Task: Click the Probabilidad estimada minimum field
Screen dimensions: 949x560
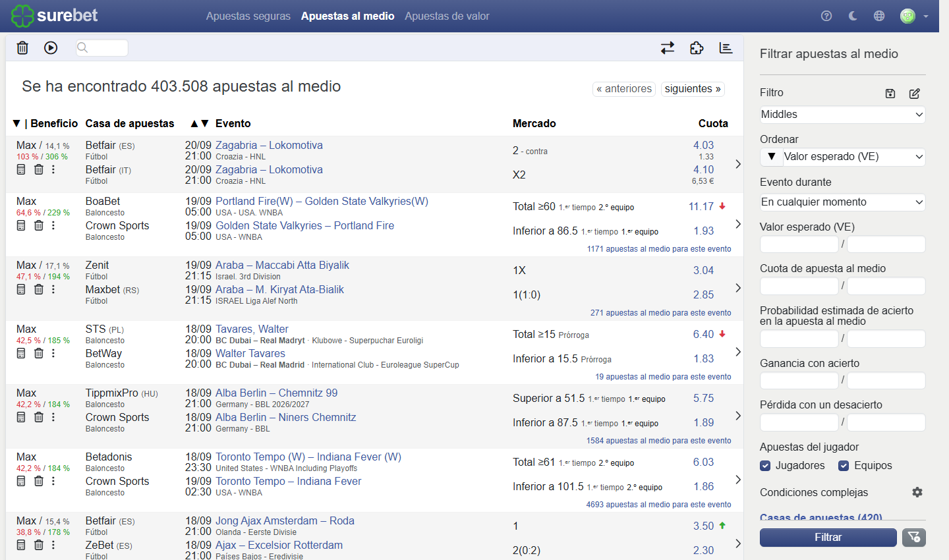Action: 799,339
